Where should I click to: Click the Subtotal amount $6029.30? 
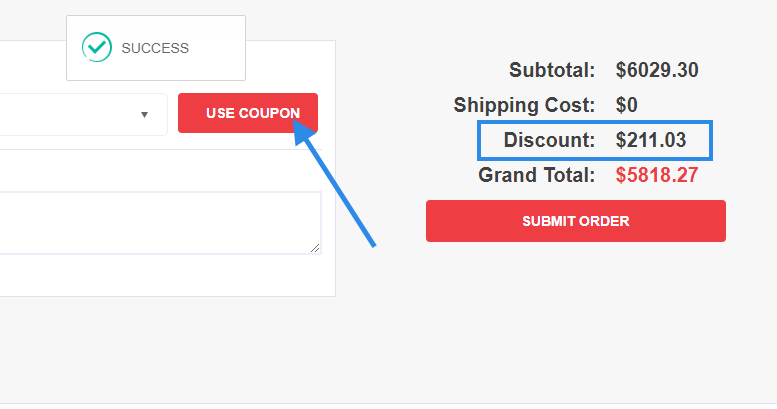[x=657, y=70]
